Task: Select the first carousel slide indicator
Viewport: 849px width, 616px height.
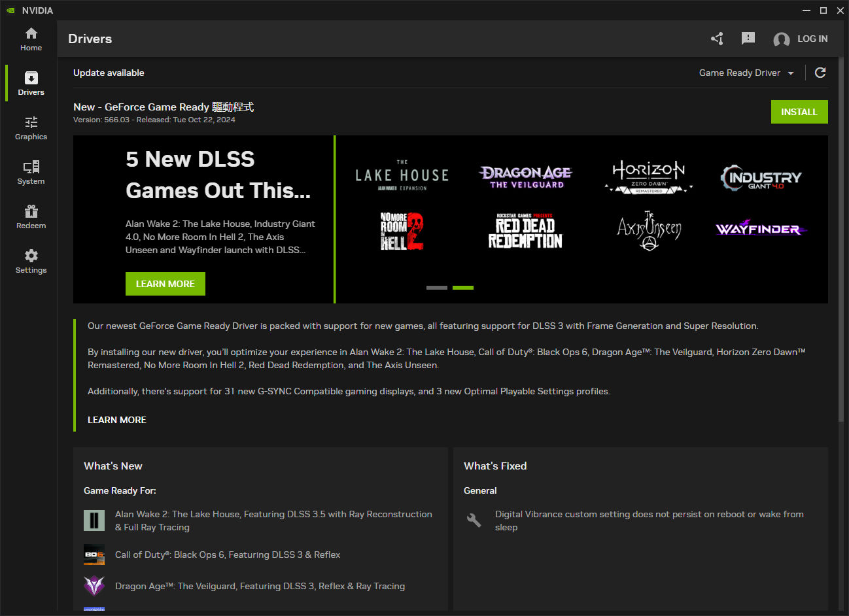Action: click(x=436, y=288)
